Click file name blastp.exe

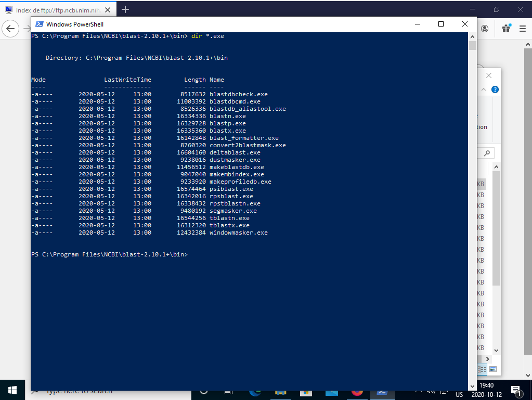228,123
